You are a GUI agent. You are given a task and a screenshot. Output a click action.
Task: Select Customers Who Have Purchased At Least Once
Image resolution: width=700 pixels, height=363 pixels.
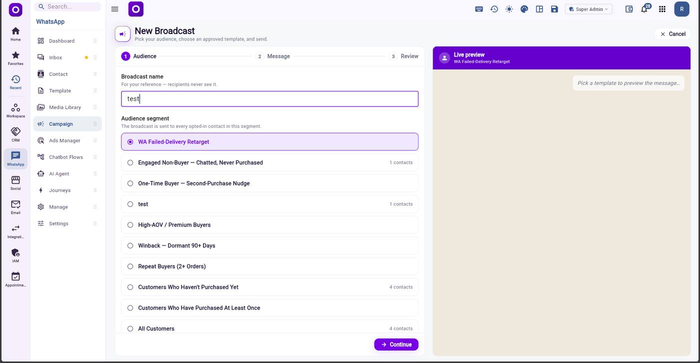(x=270, y=308)
